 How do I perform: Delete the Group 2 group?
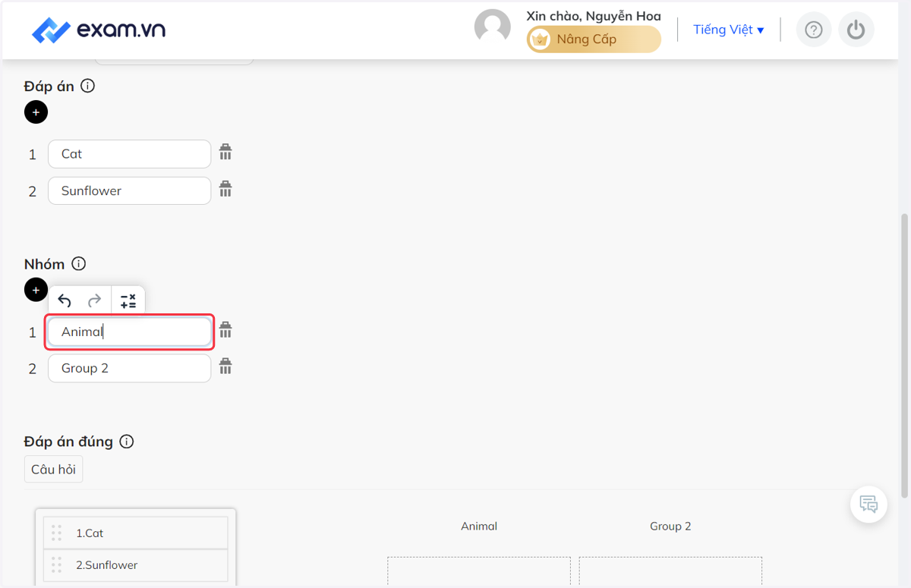pos(225,366)
